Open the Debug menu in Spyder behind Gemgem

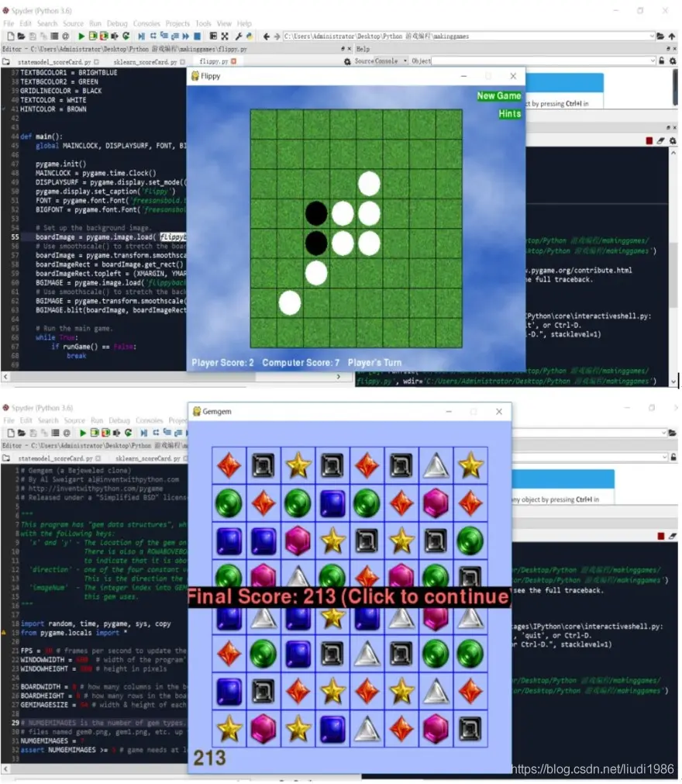119,420
